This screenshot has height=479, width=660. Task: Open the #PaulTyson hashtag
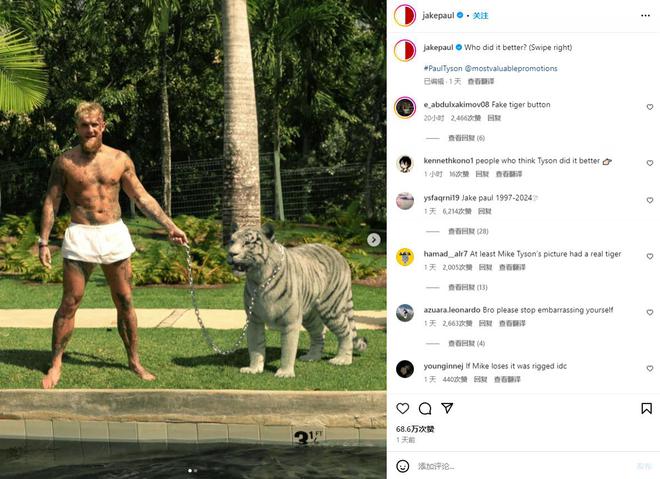[x=443, y=68]
